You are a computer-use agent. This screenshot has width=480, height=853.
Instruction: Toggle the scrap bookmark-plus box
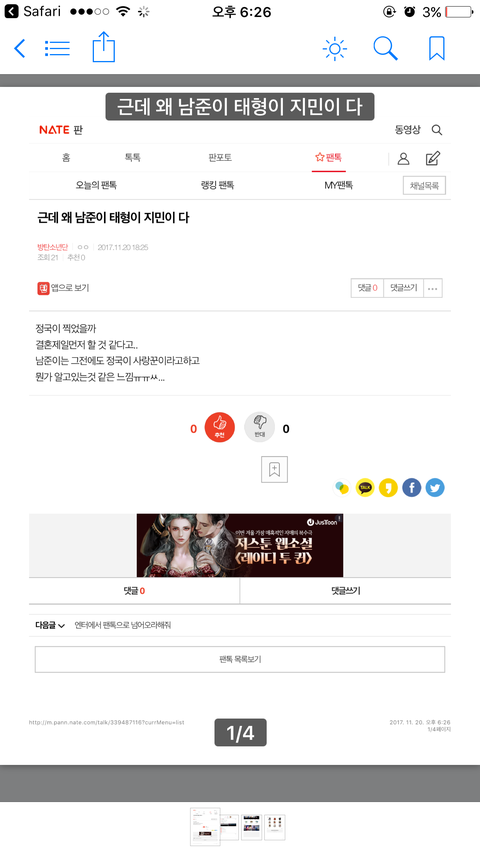pyautogui.click(x=274, y=469)
